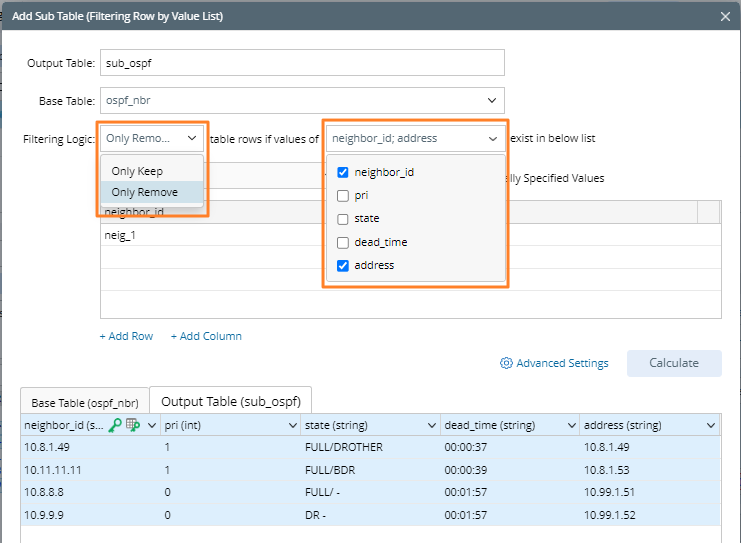Close the Add Sub Table dialog
741x543 pixels.
(x=725, y=16)
